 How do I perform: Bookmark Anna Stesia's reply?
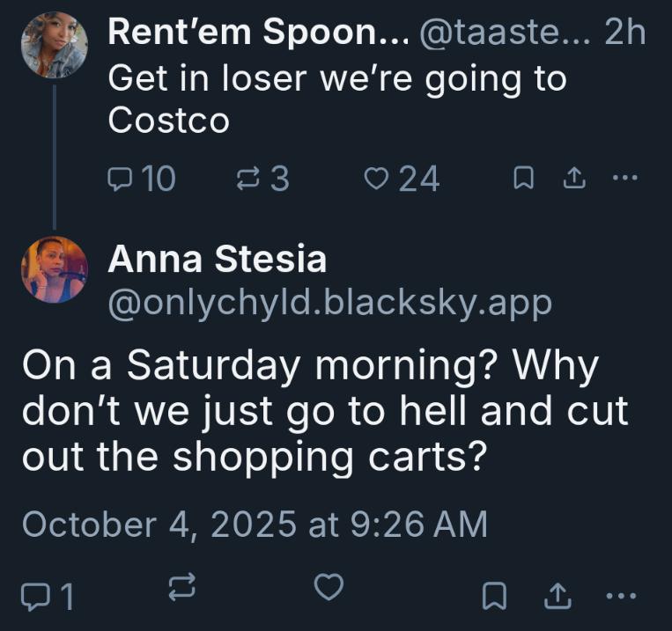pos(494,597)
